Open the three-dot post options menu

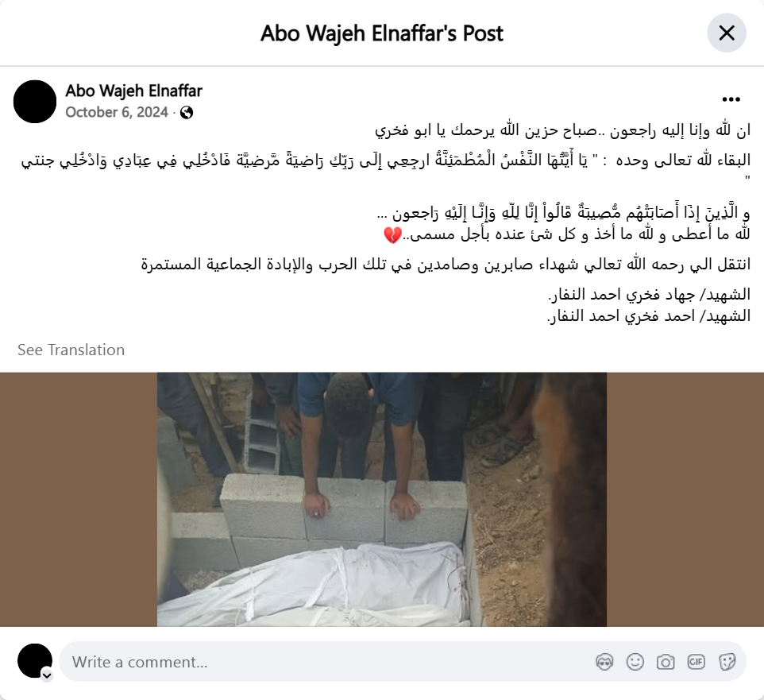point(731,99)
